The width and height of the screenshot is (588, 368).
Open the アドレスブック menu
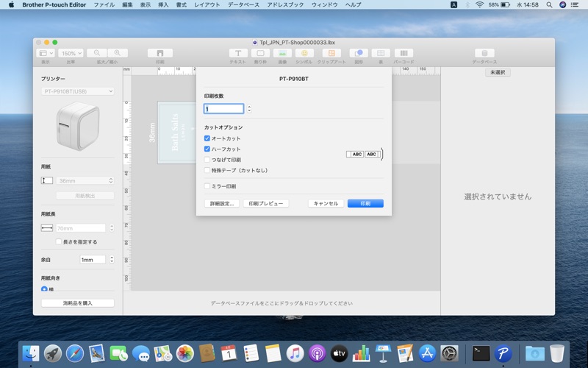point(285,5)
